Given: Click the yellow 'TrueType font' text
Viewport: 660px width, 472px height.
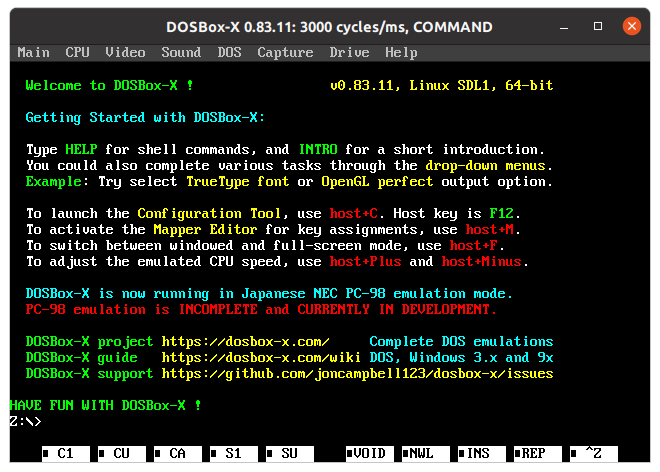Looking at the screenshot, I should pyautogui.click(x=237, y=182).
